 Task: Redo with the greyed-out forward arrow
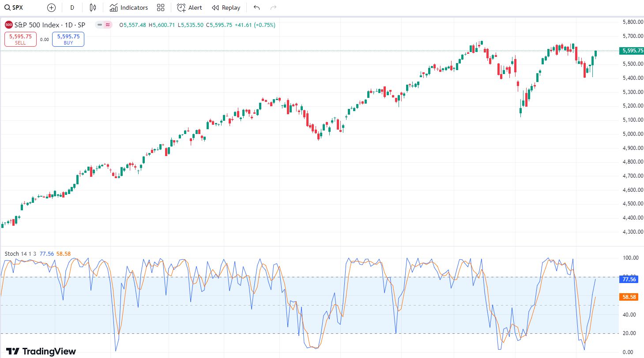coord(274,7)
